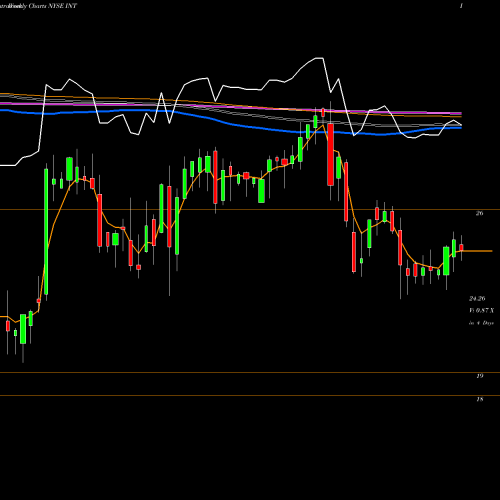Click the 'Charts NYSE INT' title text
This screenshot has height=500, width=500.
(53, 6)
